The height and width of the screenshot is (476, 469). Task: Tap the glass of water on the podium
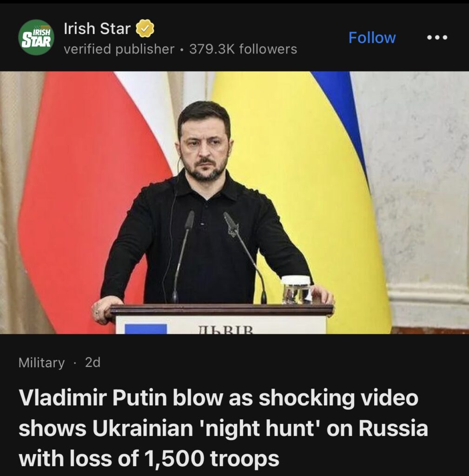(x=297, y=290)
